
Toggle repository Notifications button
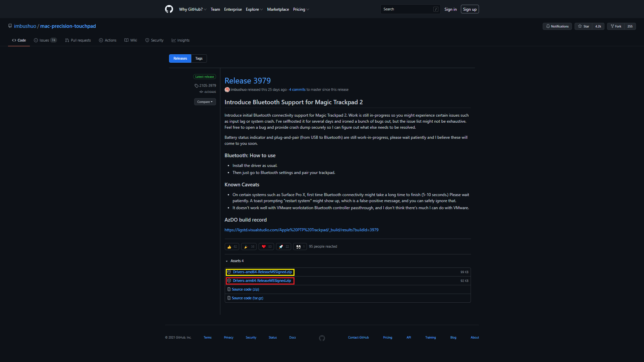557,26
